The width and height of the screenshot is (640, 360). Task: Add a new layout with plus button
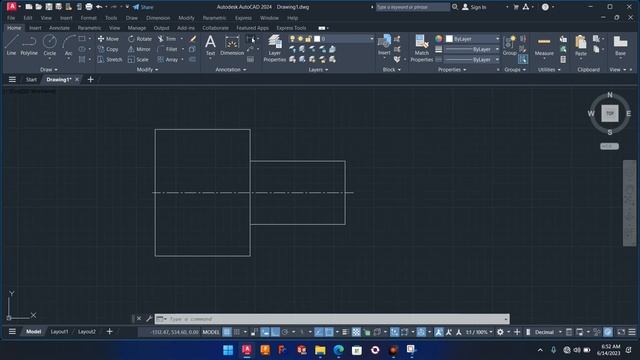(x=109, y=331)
